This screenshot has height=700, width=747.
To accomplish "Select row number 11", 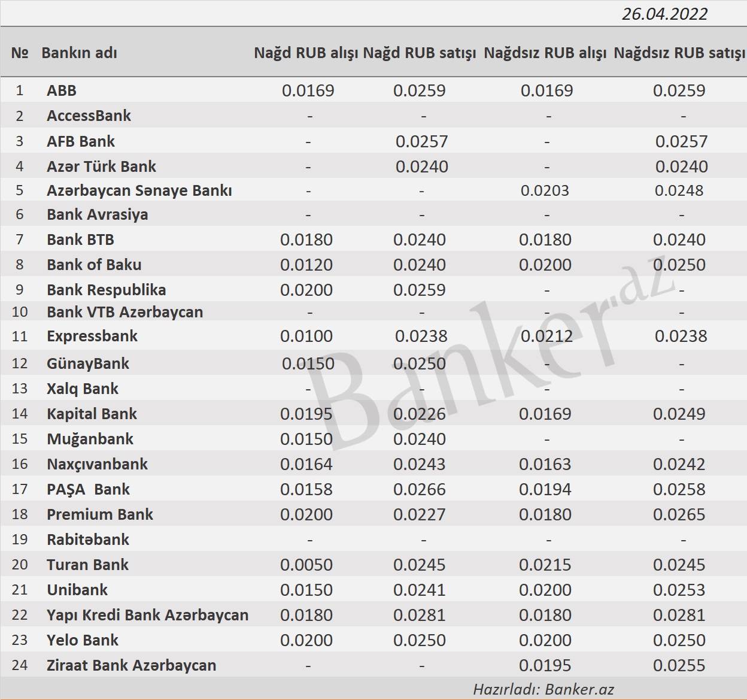I will coord(20,336).
